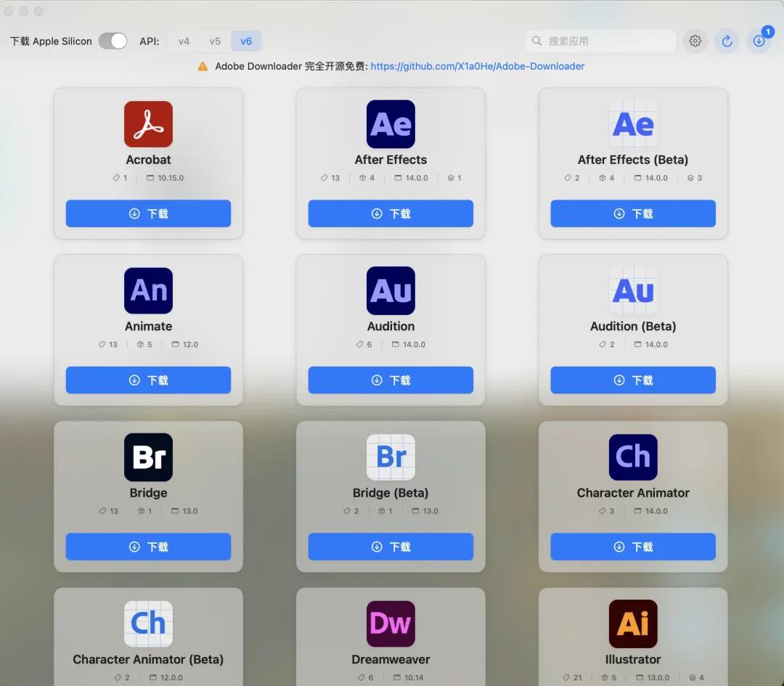Click the Audition app icon
The height and width of the screenshot is (686, 784).
coord(391,290)
